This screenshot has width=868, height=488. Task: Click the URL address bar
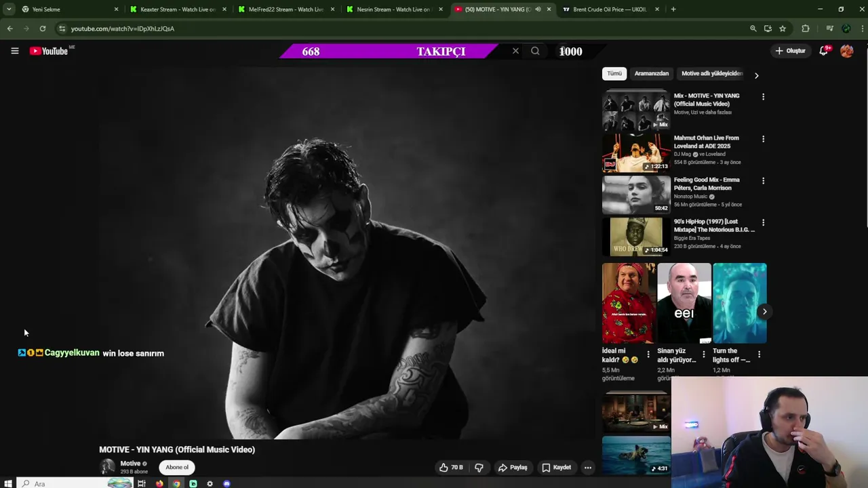pos(400,28)
